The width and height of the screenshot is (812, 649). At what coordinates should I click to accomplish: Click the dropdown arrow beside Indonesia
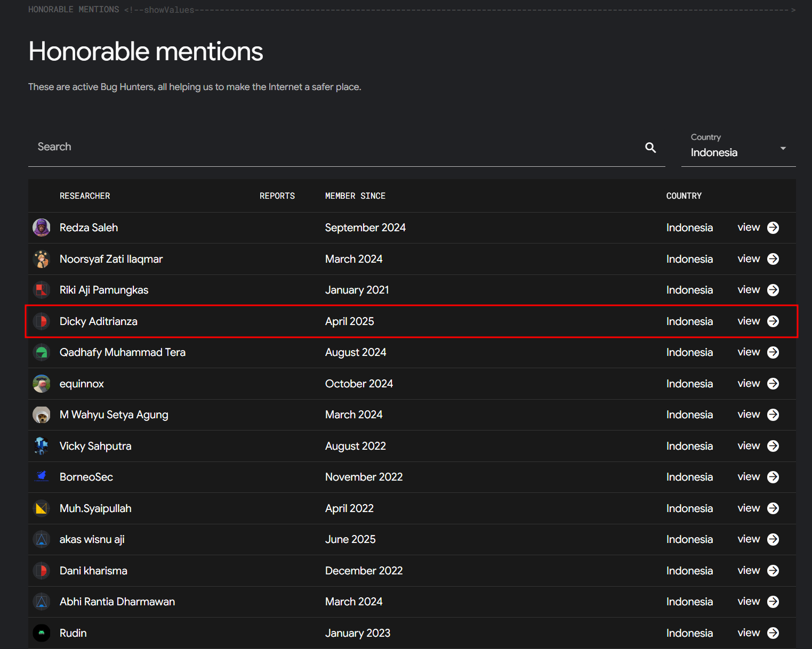tap(783, 148)
